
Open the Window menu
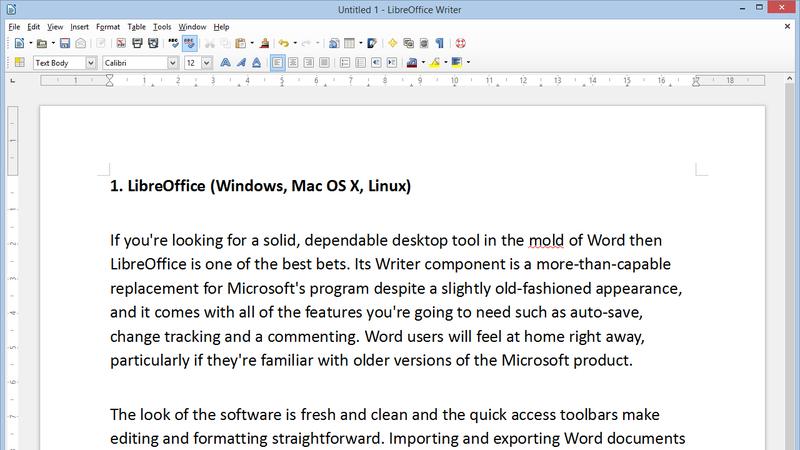pos(192,27)
